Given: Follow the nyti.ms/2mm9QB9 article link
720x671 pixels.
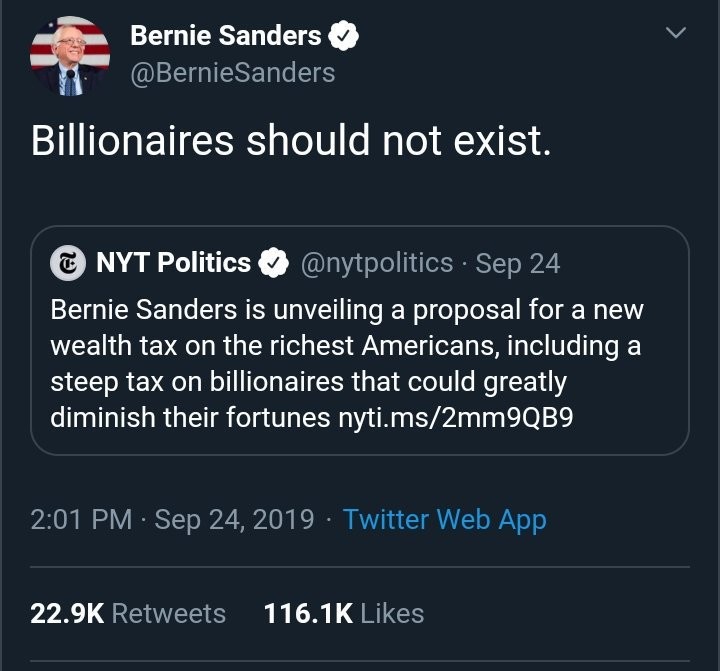Looking at the screenshot, I should (x=456, y=417).
